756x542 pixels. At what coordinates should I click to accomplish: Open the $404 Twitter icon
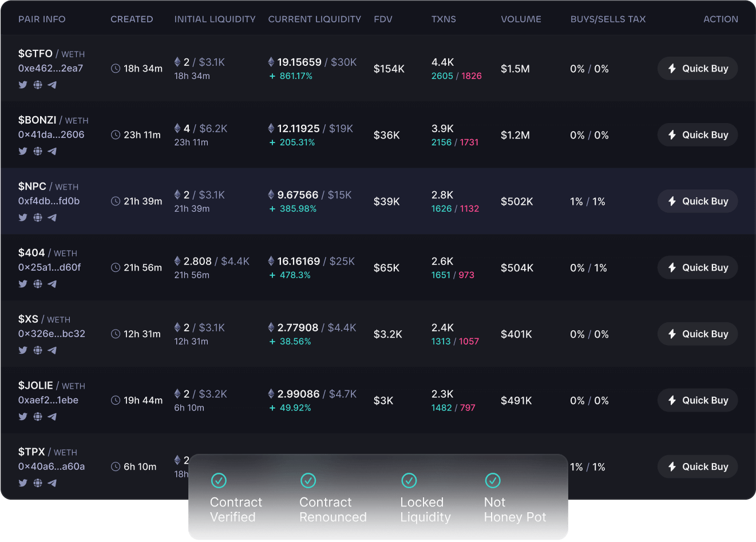[x=23, y=284]
